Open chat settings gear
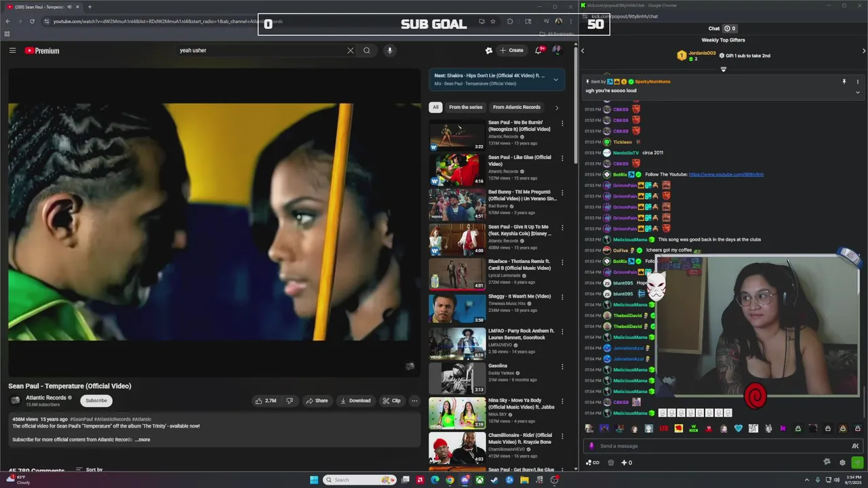Viewport: 868px width, 488px height. click(842, 463)
